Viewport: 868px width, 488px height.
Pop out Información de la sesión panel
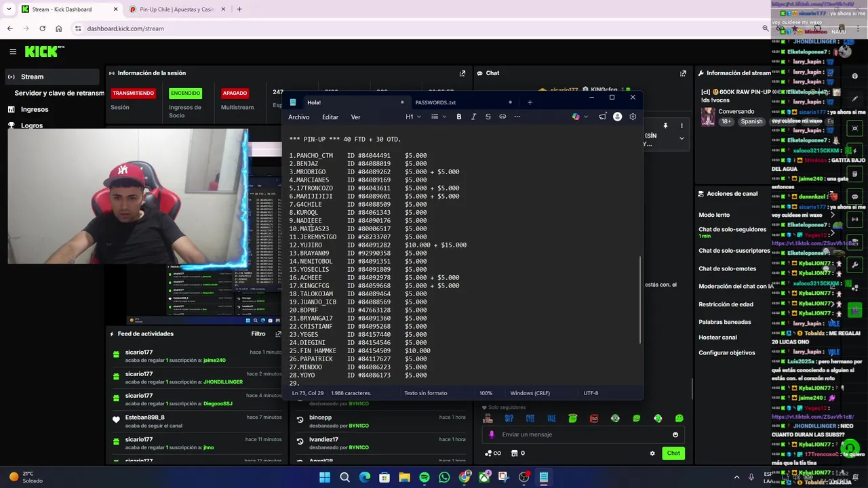(462, 73)
